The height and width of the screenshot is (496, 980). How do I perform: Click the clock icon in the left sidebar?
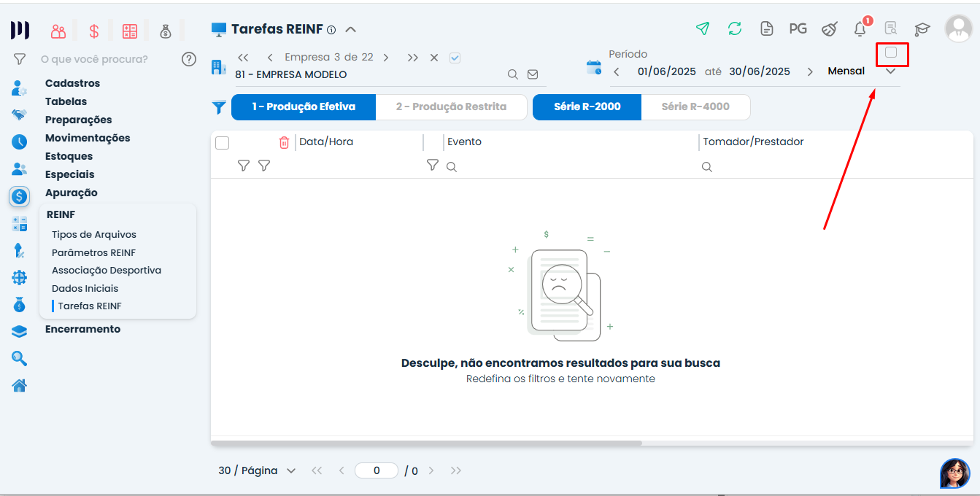[x=19, y=142]
